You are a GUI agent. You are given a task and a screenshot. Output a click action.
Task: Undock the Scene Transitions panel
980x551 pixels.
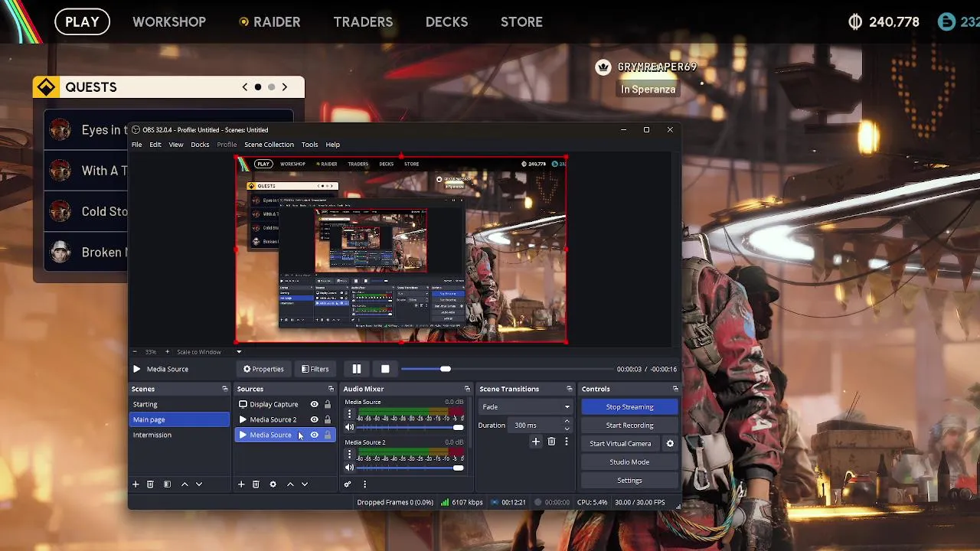click(569, 389)
